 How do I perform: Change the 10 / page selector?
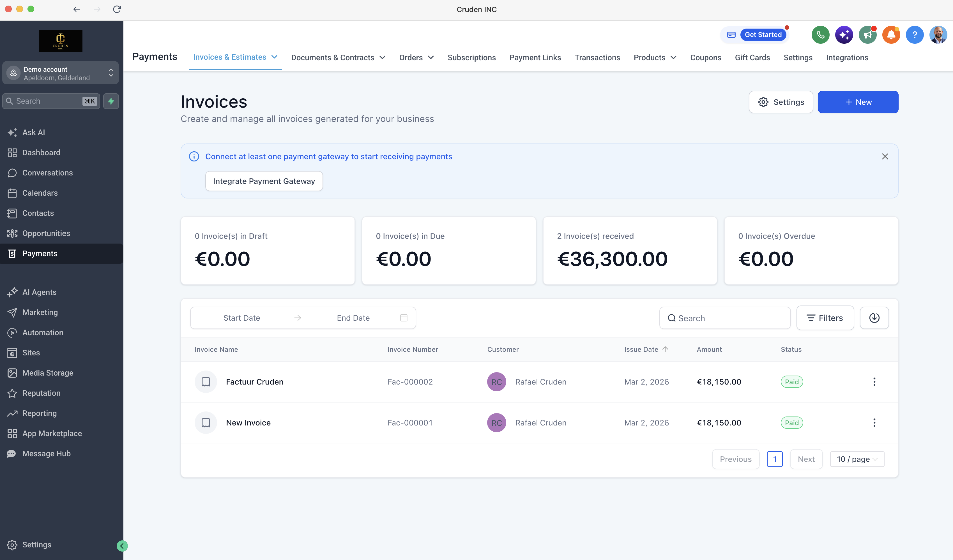point(857,459)
